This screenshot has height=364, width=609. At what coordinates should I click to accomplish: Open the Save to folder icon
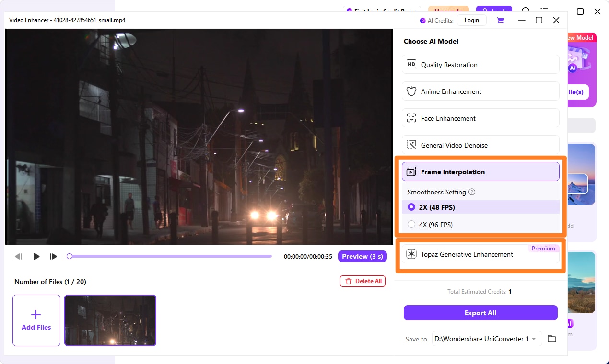[x=552, y=339]
